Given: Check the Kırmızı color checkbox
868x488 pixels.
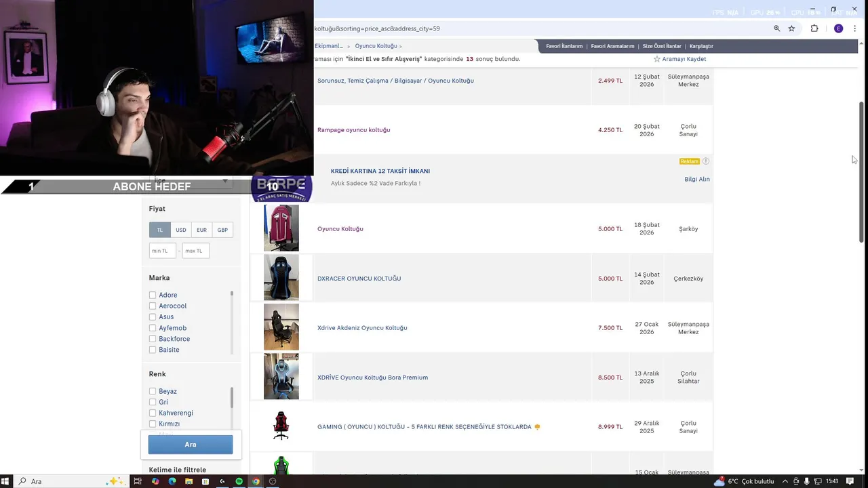Looking at the screenshot, I should point(153,424).
